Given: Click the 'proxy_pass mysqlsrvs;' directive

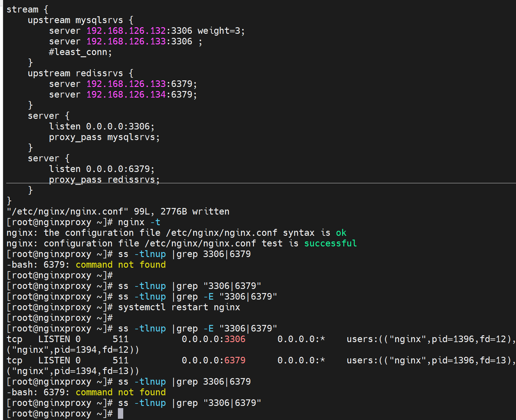Looking at the screenshot, I should [x=104, y=137].
